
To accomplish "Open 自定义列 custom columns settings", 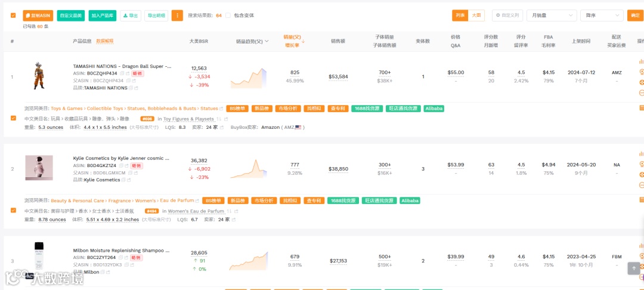I will [507, 16].
